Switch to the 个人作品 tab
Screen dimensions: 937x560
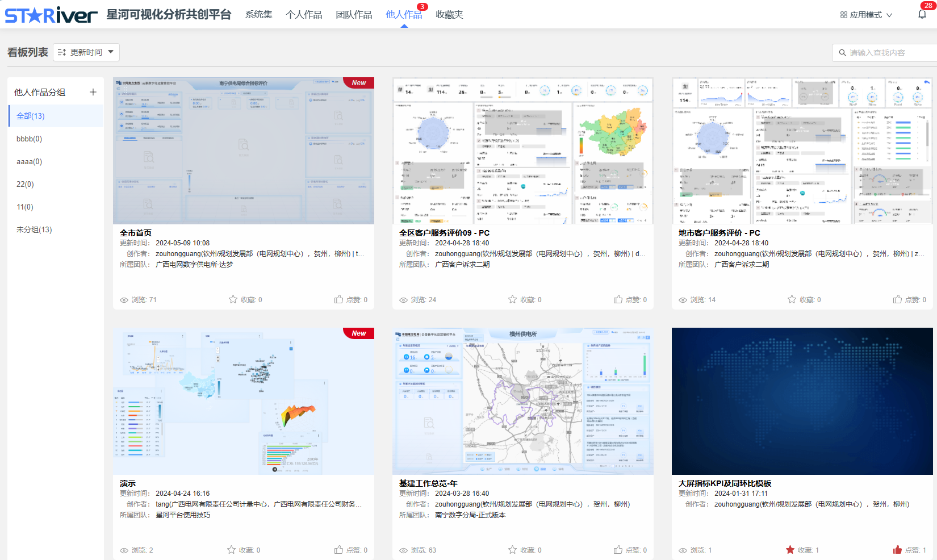pos(304,15)
